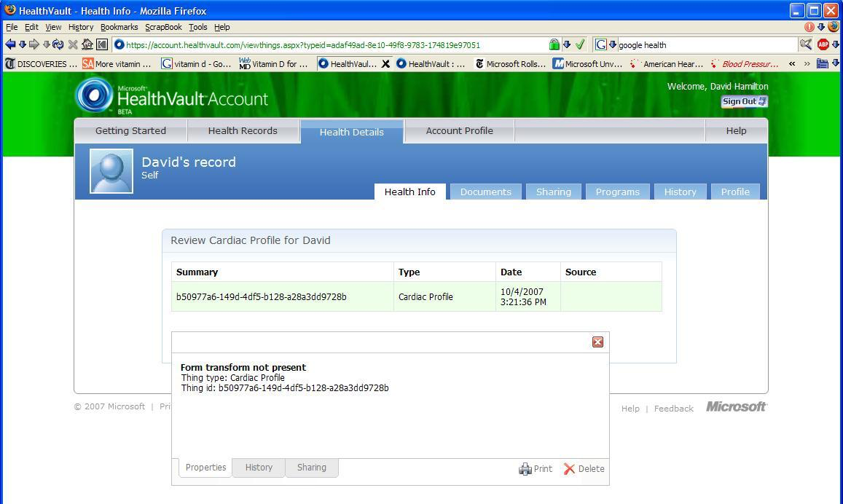This screenshot has width=843, height=504.
Task: Select the History sub-tab under David's record
Action: (680, 192)
